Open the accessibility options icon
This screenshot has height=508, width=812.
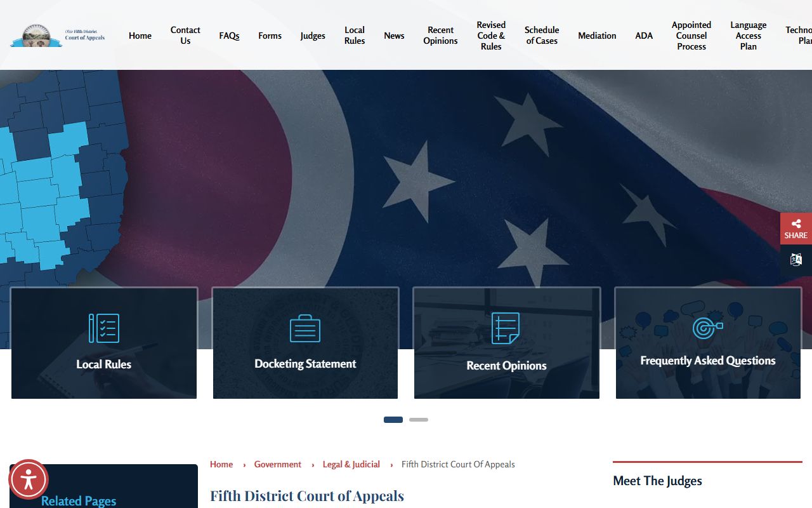[x=29, y=479]
